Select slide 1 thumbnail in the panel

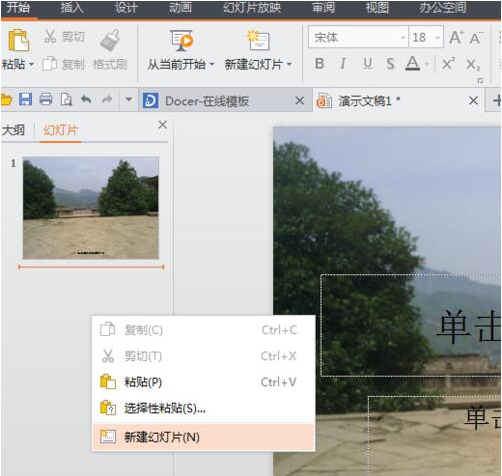[91, 208]
